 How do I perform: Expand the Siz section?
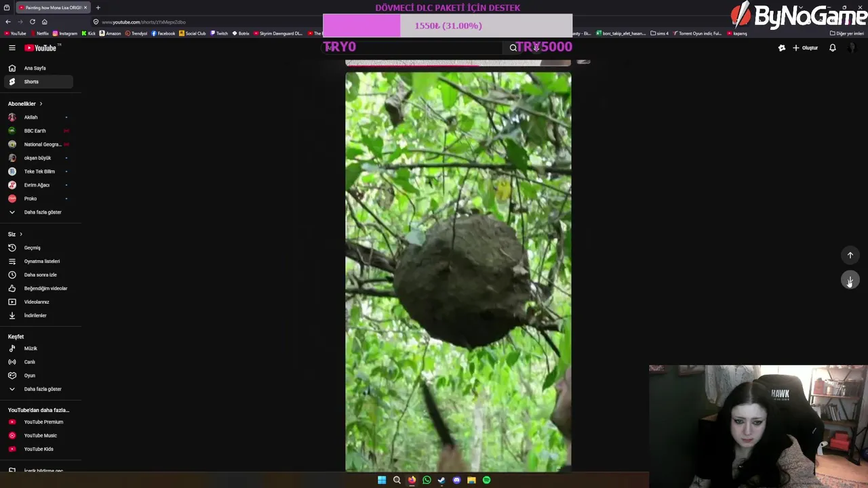coord(15,234)
